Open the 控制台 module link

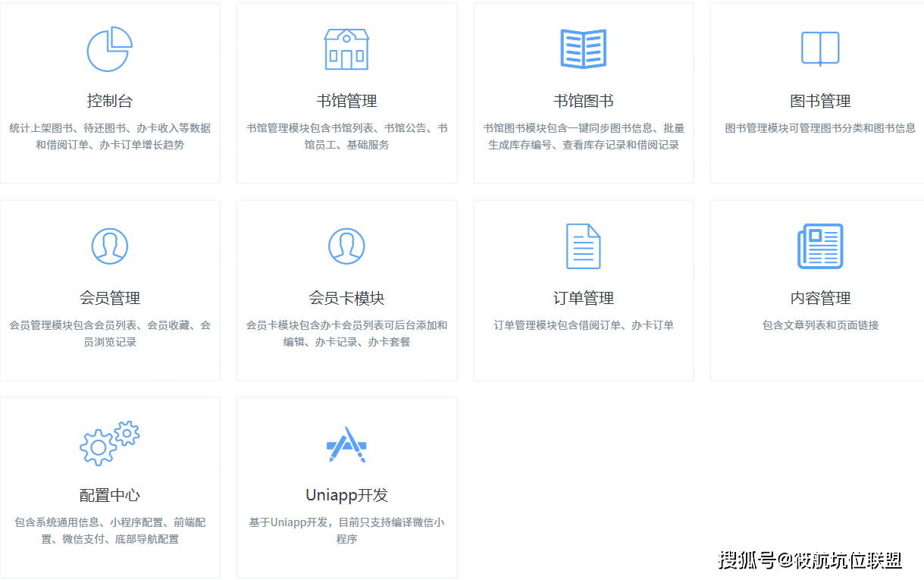pos(110,99)
